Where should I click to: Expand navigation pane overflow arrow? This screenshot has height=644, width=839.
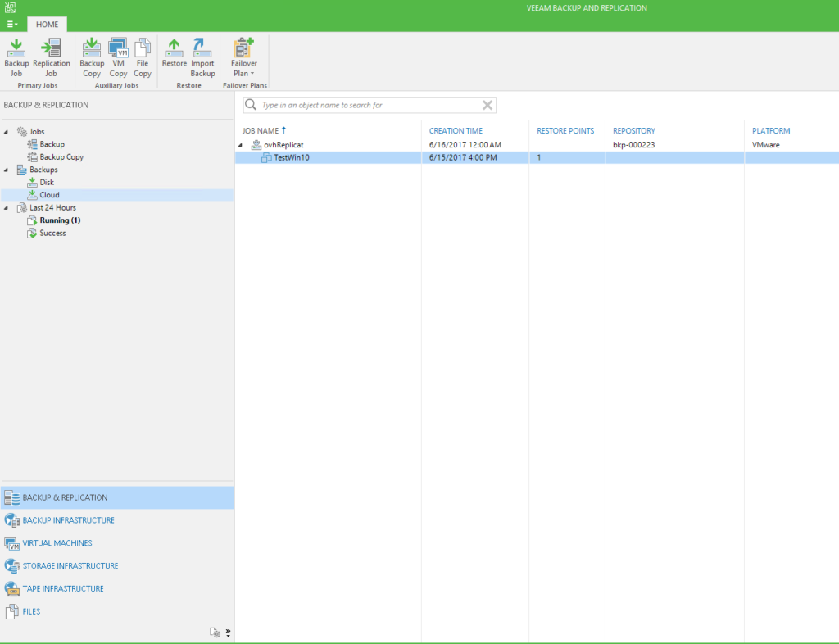pyautogui.click(x=228, y=633)
